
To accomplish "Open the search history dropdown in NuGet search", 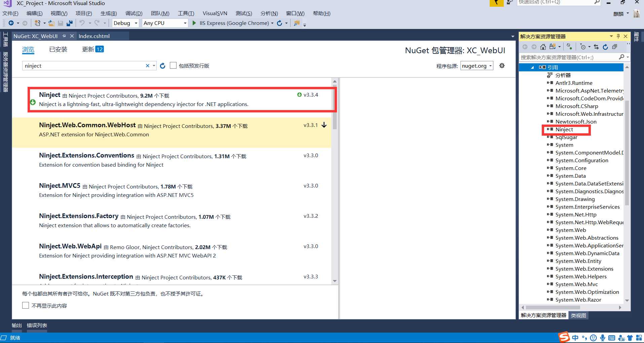I will [x=154, y=66].
